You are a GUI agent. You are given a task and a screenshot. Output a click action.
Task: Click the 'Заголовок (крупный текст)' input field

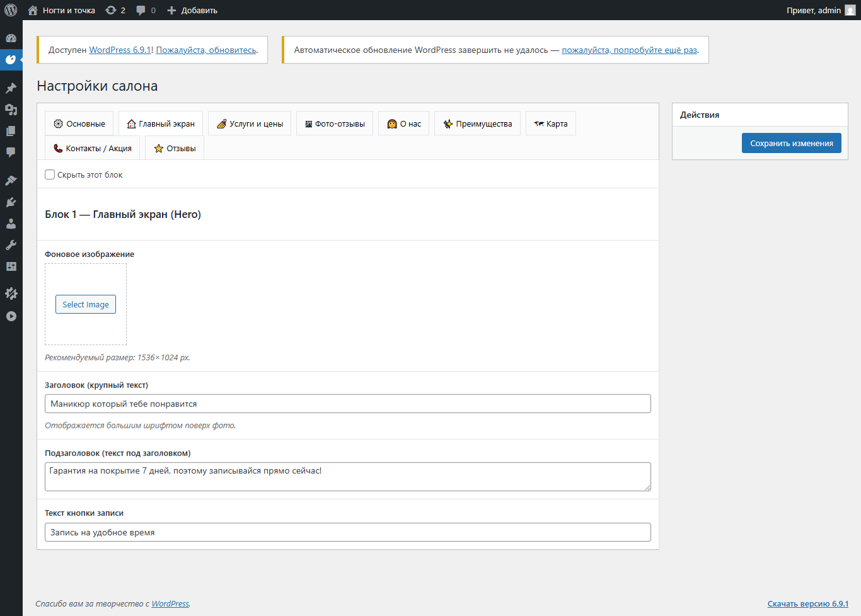point(348,404)
